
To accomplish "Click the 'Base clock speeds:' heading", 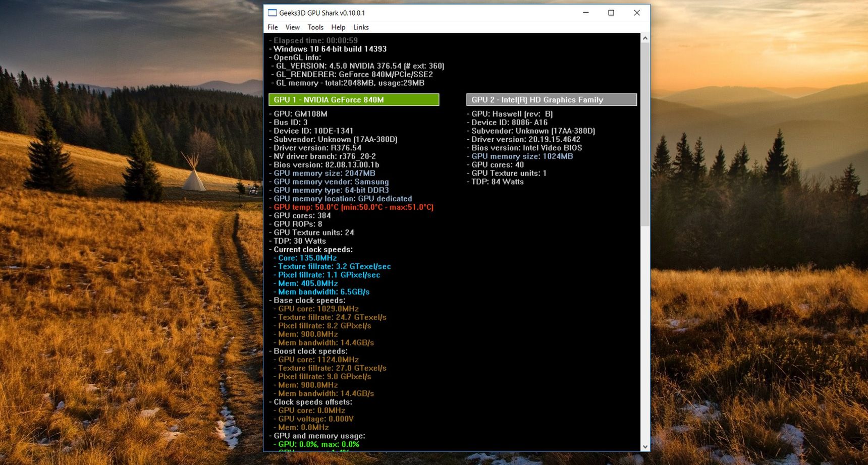I will pyautogui.click(x=307, y=301).
